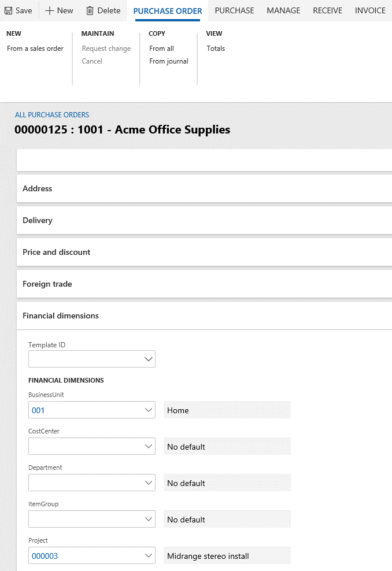Click From journal under Copy
Image resolution: width=392 pixels, height=571 pixels.
click(169, 61)
